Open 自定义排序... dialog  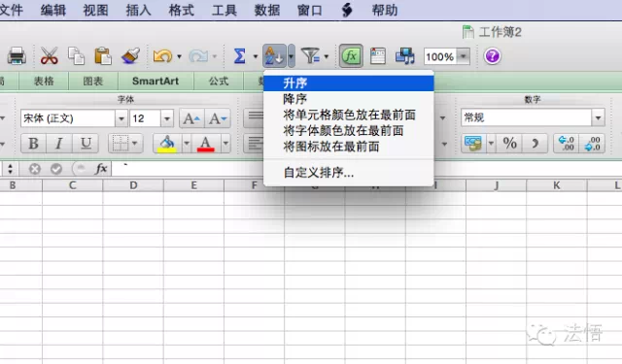pyautogui.click(x=349, y=173)
